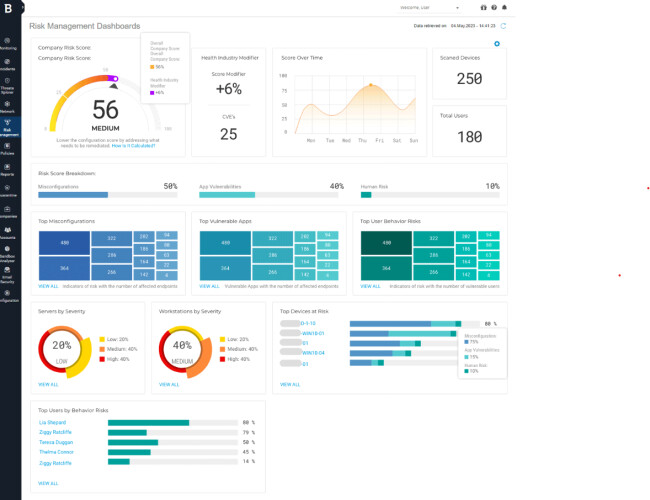The height and width of the screenshot is (500, 650).
Task: Expand the Welcome, User dropdown
Action: click(427, 7)
